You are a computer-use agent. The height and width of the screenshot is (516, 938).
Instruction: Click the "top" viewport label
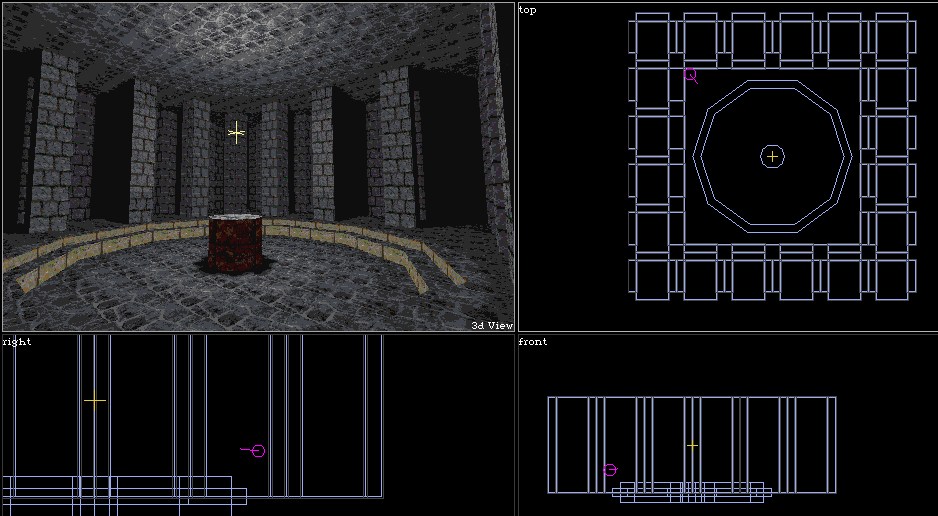click(x=528, y=10)
